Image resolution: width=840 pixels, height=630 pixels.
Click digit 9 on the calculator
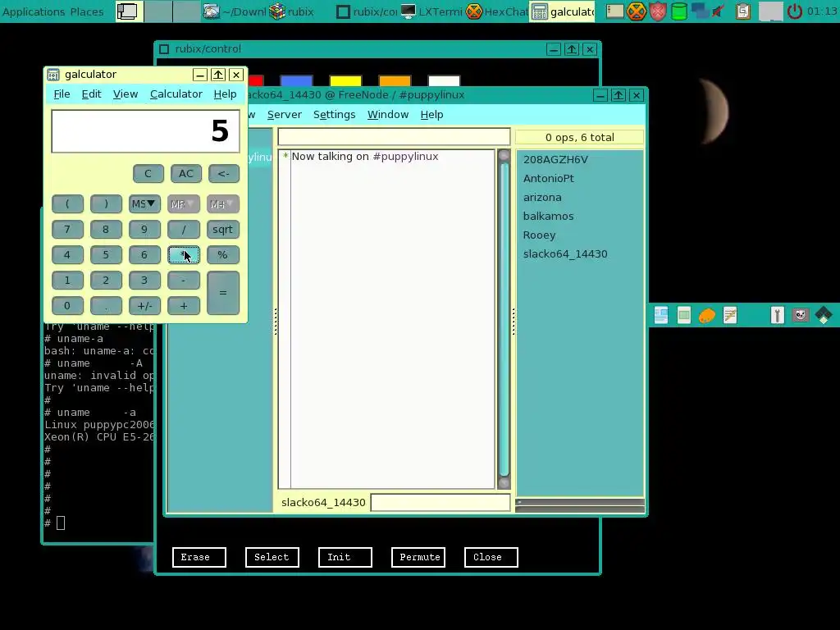click(144, 230)
